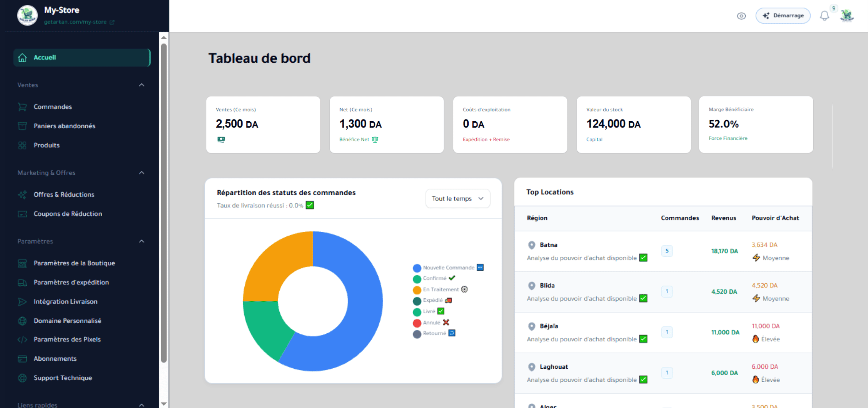Image resolution: width=868 pixels, height=408 pixels.
Task: Click the Marge Bénéficiaire 52.0% value
Action: (x=724, y=124)
